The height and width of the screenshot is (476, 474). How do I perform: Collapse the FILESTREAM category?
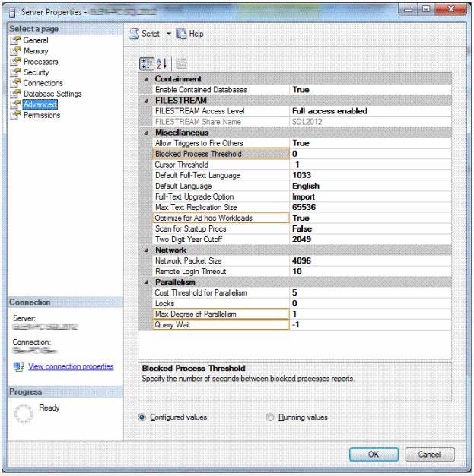(147, 101)
